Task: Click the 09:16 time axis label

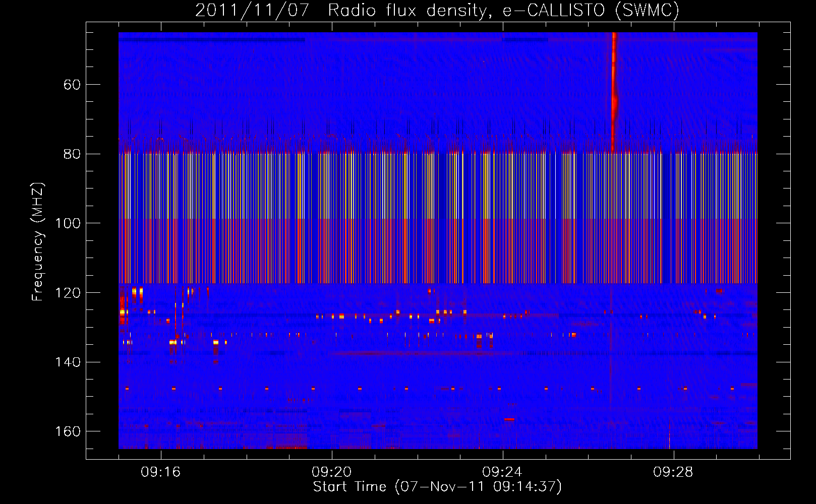Action: (160, 472)
